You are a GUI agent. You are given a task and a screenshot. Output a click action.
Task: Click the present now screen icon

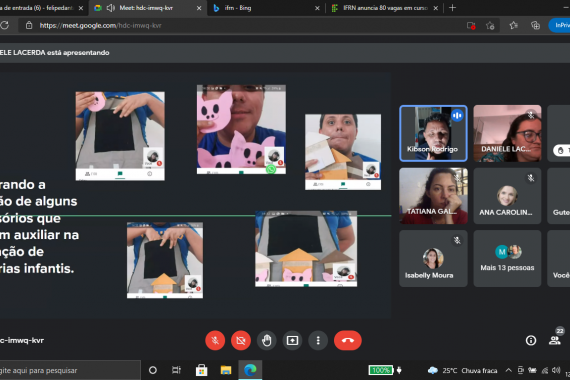(292, 340)
